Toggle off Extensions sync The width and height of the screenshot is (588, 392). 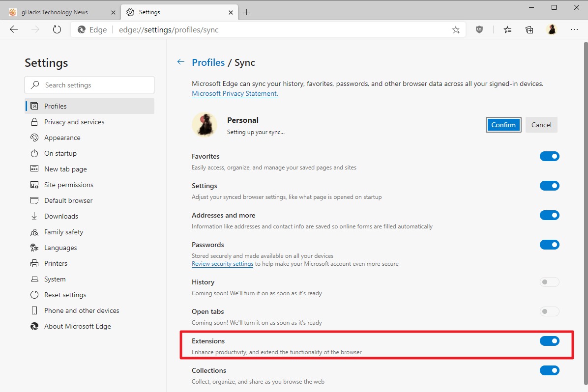click(549, 341)
